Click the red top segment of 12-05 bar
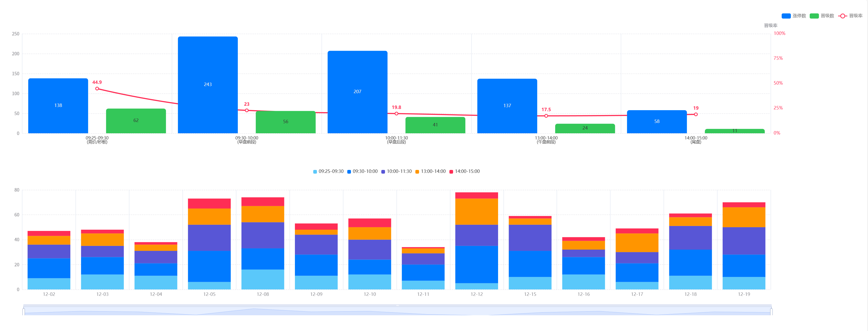Screen dimensions: 868x331 point(209,203)
